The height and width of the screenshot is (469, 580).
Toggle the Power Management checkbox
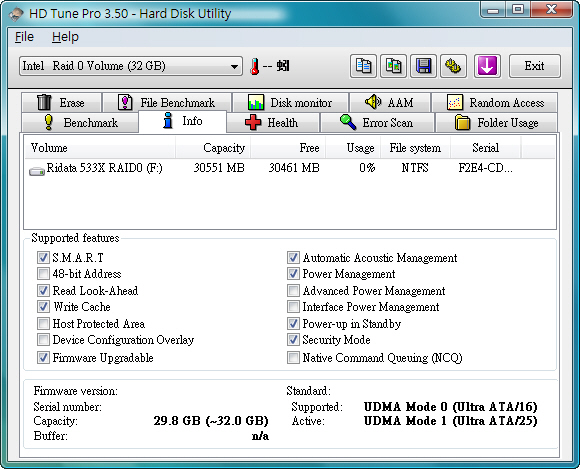293,274
